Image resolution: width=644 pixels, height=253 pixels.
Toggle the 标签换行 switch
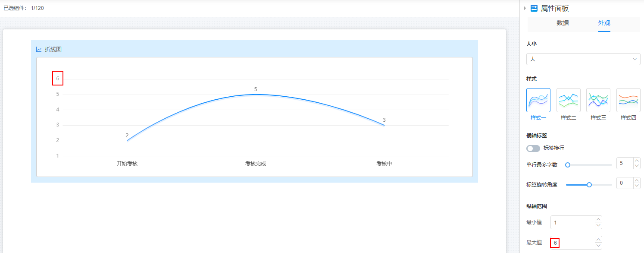(x=533, y=148)
